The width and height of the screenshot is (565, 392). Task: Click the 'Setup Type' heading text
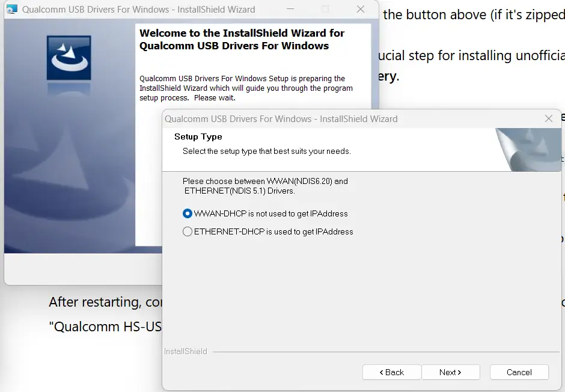pos(198,136)
